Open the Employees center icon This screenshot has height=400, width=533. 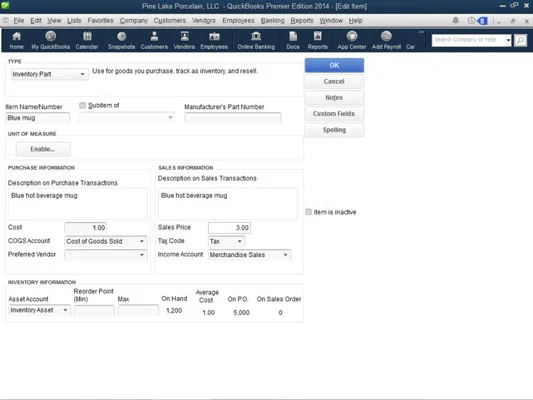pyautogui.click(x=214, y=40)
